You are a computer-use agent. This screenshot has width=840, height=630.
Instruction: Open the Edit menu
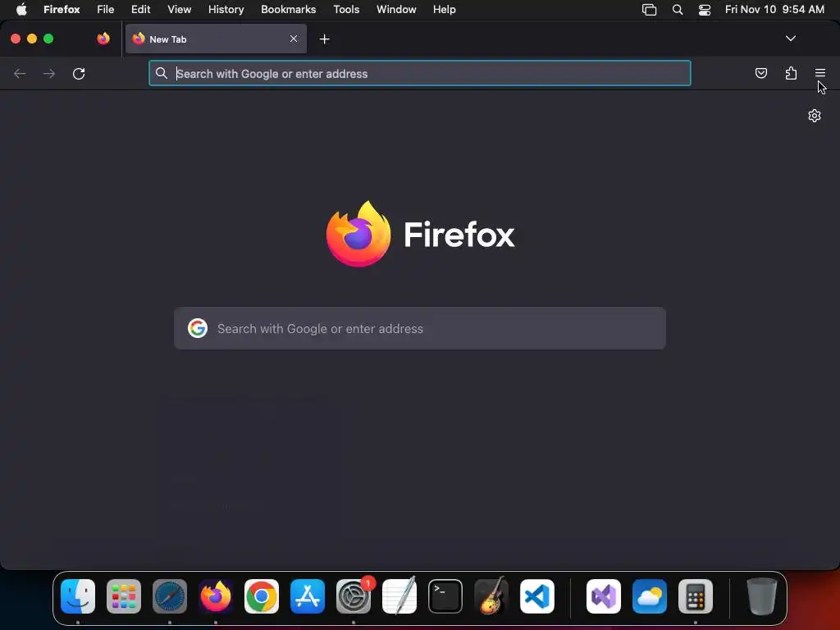click(141, 10)
